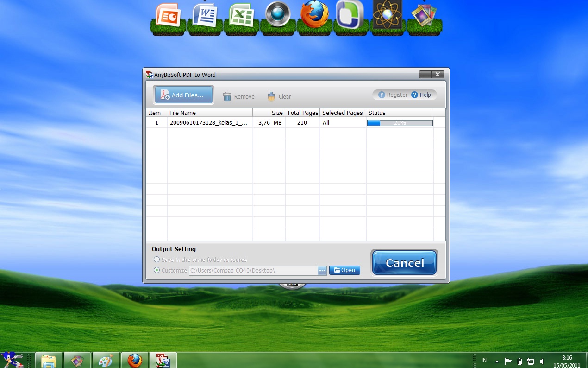Click the Size column header

[x=269, y=113]
